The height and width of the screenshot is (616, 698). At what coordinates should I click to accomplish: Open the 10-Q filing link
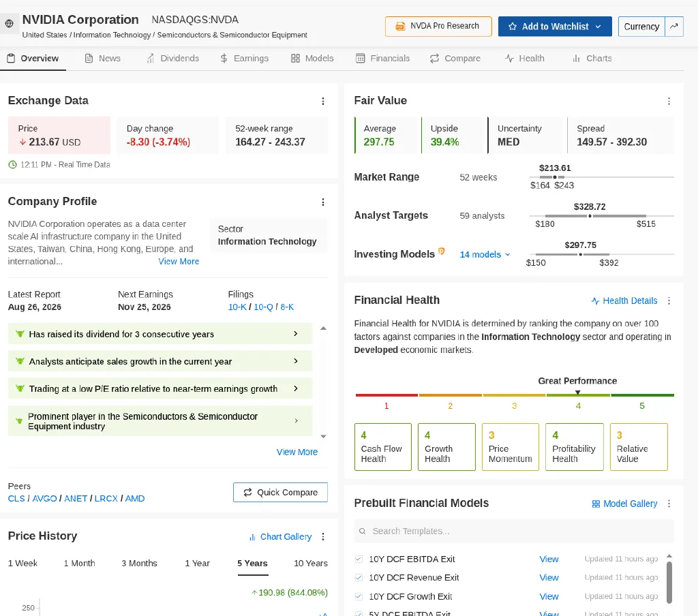(x=263, y=307)
